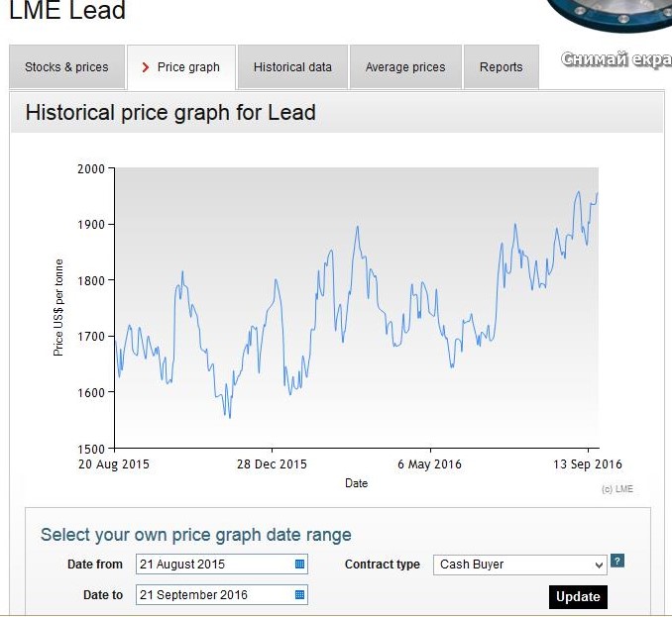Click the 6 May 2016 axis label
Screen dimensions: 672x617
click(x=429, y=464)
